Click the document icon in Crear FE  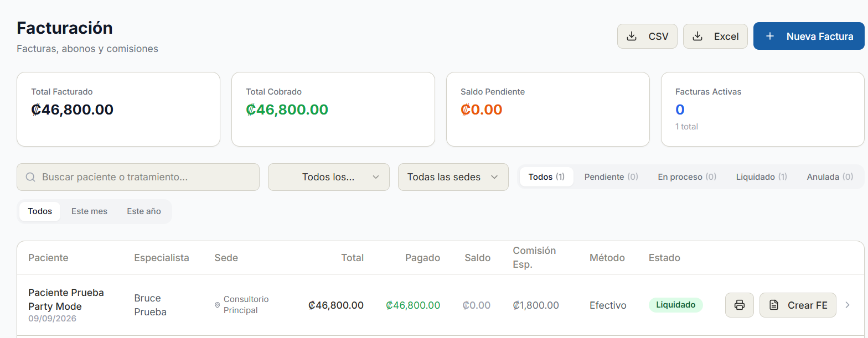[774, 305]
